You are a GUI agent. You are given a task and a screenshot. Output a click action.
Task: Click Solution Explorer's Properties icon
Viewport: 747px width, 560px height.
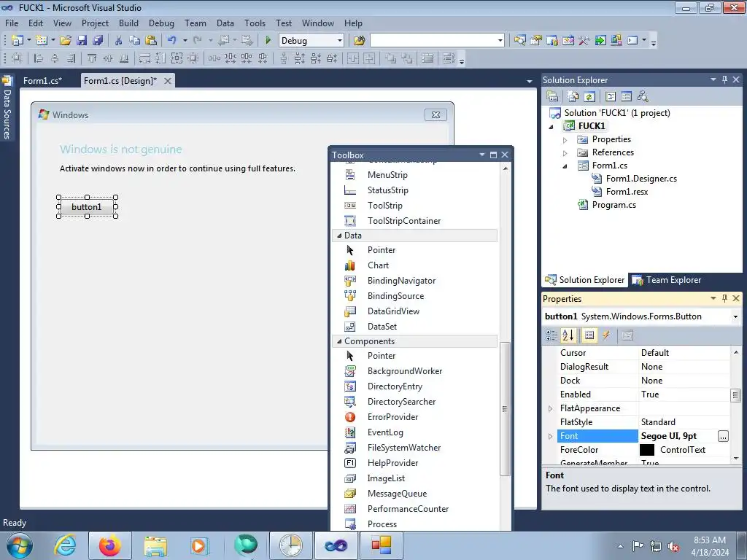553,97
